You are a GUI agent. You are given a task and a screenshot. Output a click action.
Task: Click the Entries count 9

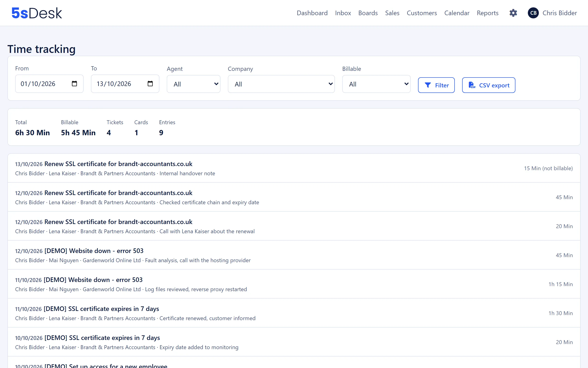[x=161, y=133]
